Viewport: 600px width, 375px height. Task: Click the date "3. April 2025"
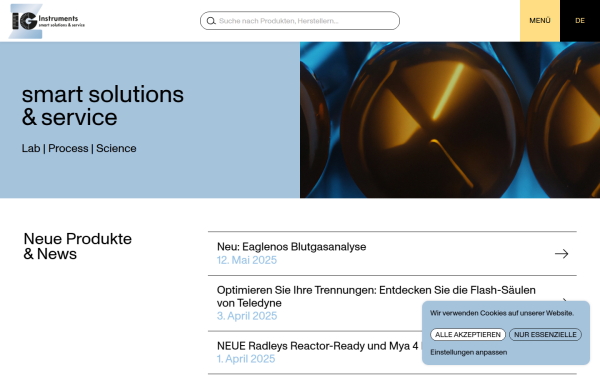point(247,316)
